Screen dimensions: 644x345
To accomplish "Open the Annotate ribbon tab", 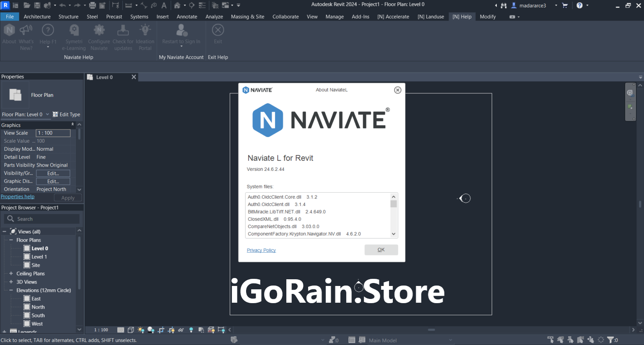I will [187, 17].
